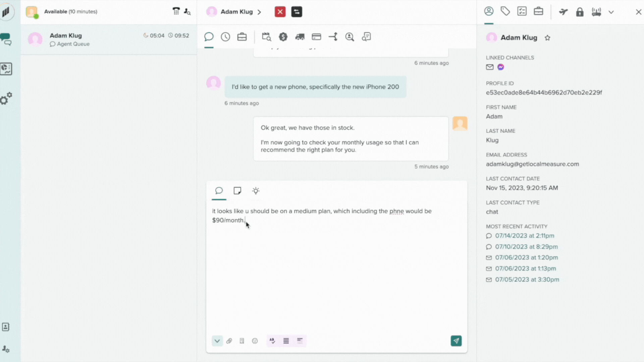This screenshot has height=362, width=644.
Task: Switch to the notes tab in composer
Action: 237,191
